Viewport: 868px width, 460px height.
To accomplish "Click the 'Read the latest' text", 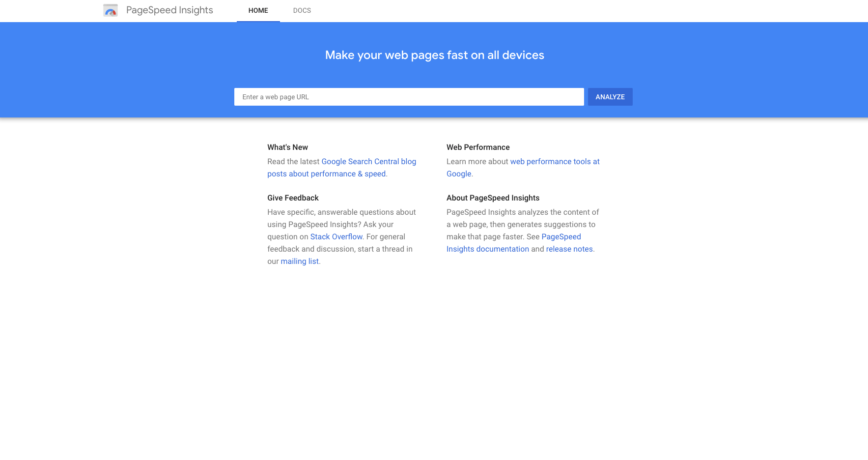I will (293, 162).
